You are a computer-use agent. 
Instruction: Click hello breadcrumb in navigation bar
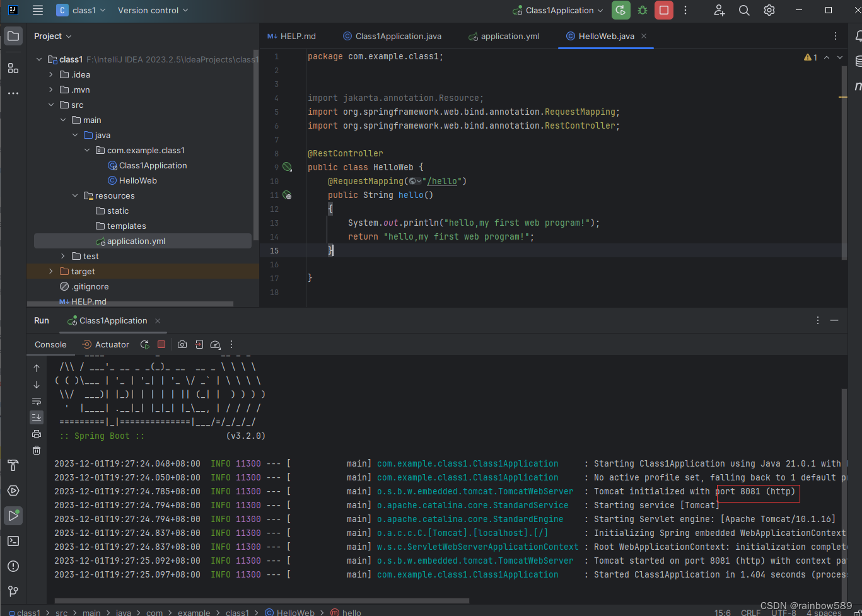(x=346, y=612)
